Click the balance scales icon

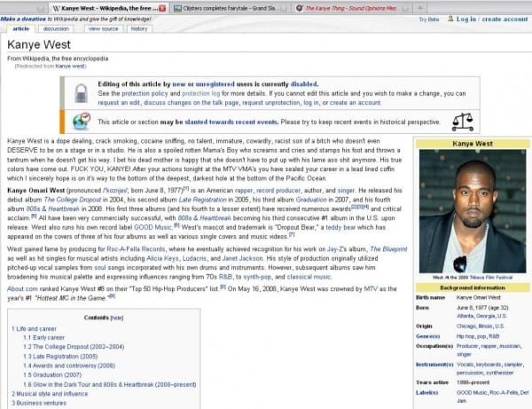tap(463, 122)
